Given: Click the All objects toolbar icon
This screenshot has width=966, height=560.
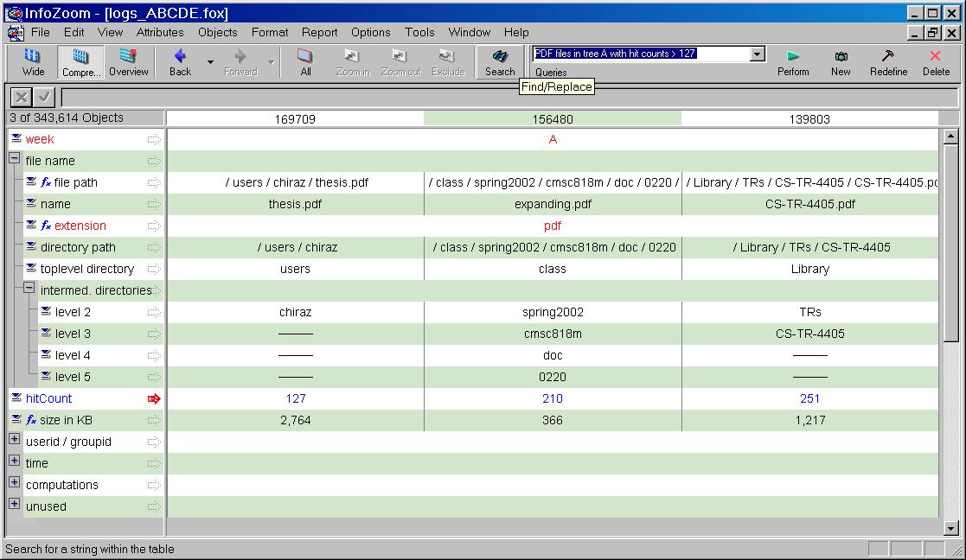Looking at the screenshot, I should pyautogui.click(x=304, y=62).
